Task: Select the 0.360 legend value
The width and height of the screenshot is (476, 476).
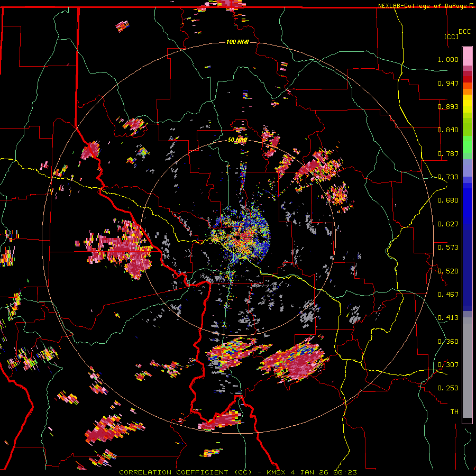Action: tap(448, 342)
